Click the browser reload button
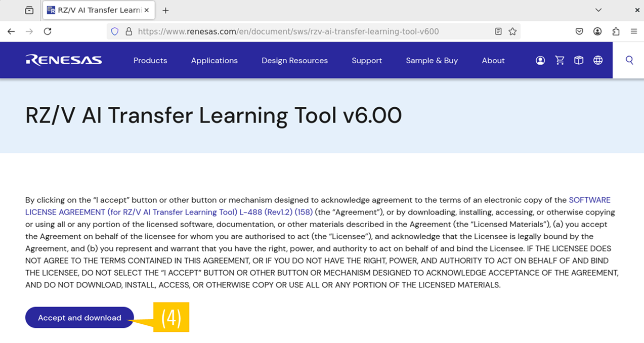644x343 pixels. pos(48,31)
